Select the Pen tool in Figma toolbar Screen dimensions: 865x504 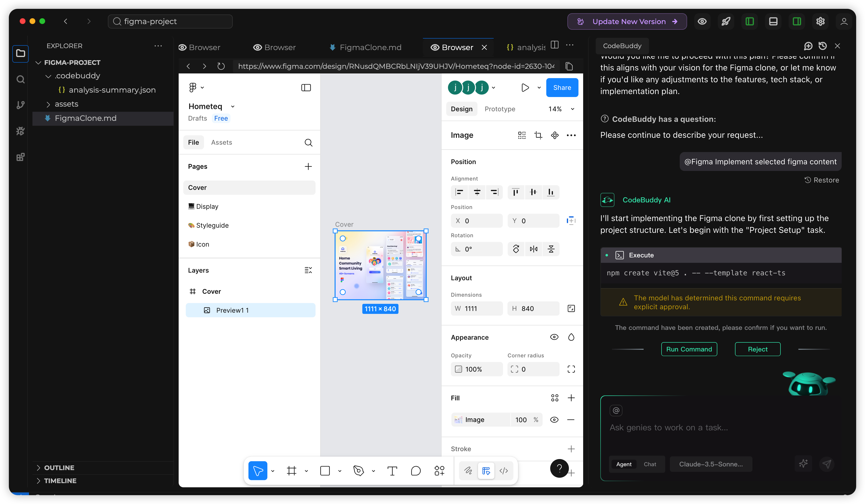358,471
